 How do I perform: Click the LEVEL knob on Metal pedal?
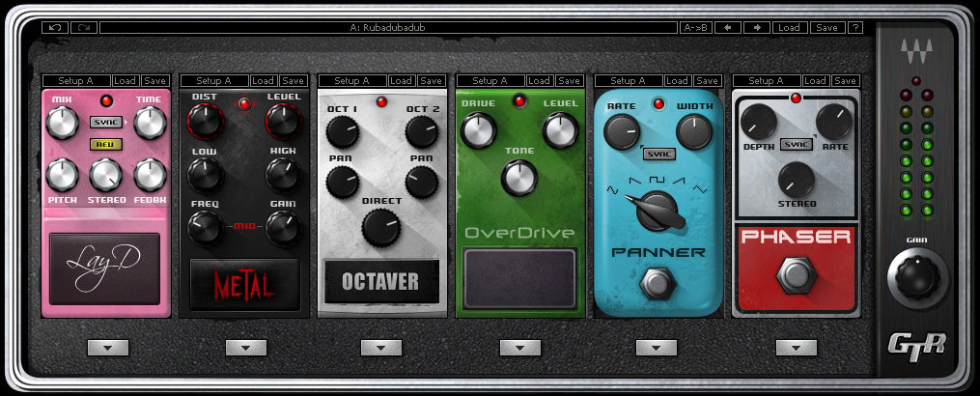click(284, 122)
